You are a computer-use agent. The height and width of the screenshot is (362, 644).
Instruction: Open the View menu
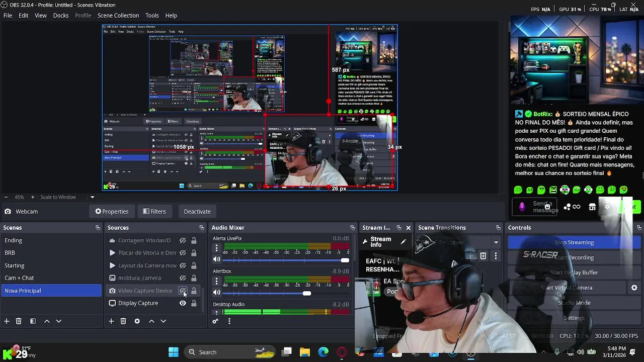41,16
